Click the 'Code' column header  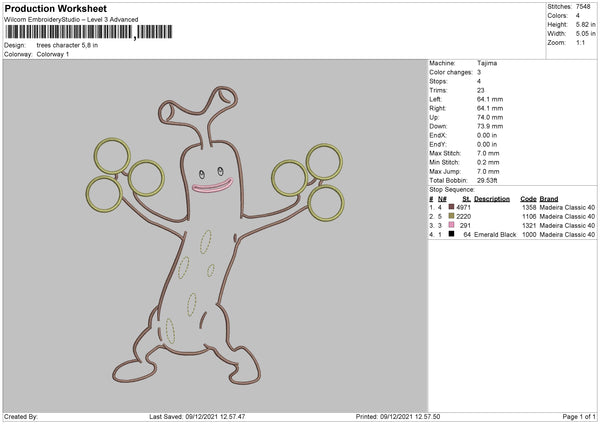(528, 199)
